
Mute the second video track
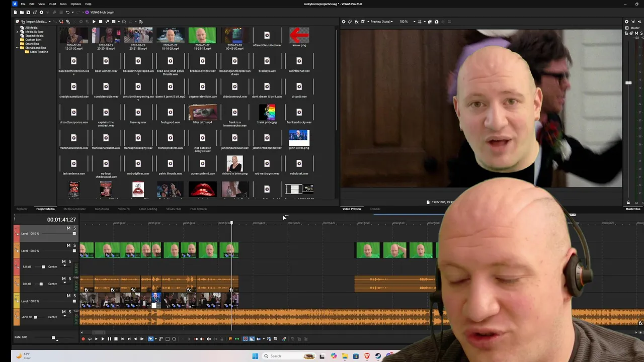pyautogui.click(x=68, y=245)
